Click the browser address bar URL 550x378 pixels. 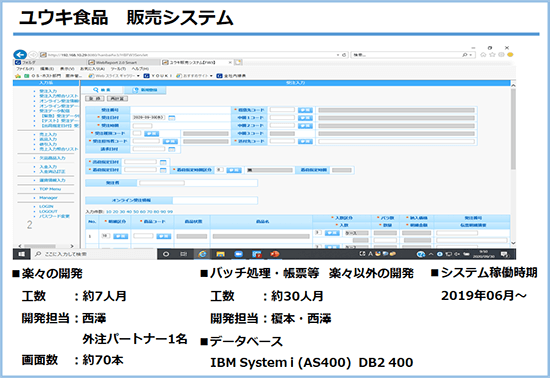click(x=98, y=55)
